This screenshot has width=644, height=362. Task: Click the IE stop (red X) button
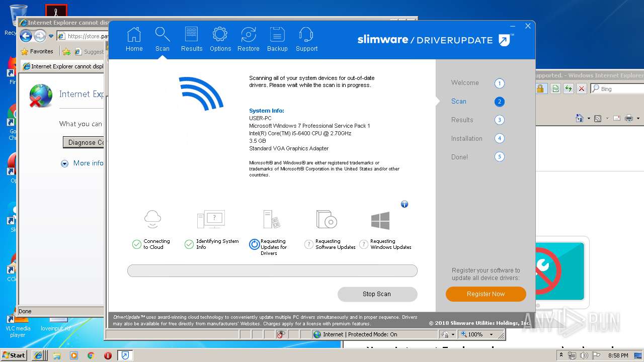[x=582, y=89]
